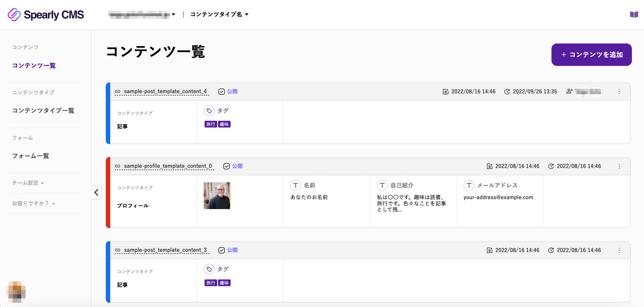Select コンテンツタイプ一覧 in the sidebar

[x=43, y=110]
